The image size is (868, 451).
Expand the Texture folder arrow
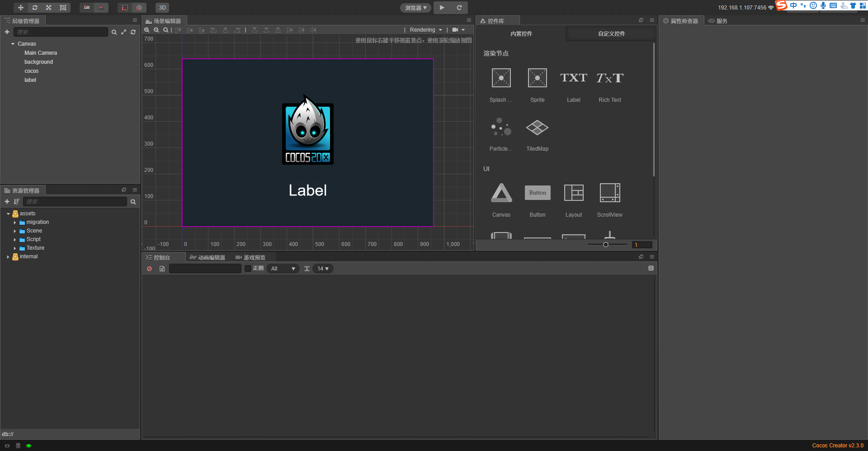pyautogui.click(x=15, y=248)
